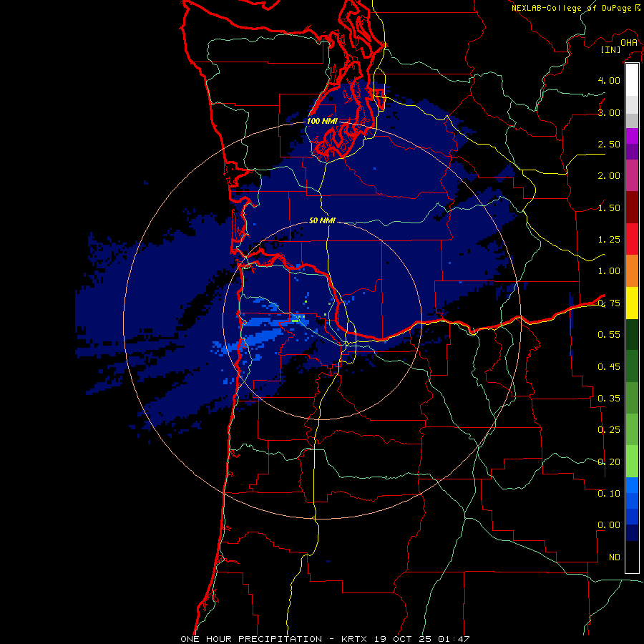
Task: Click the ND legend label
Action: pyautogui.click(x=615, y=557)
